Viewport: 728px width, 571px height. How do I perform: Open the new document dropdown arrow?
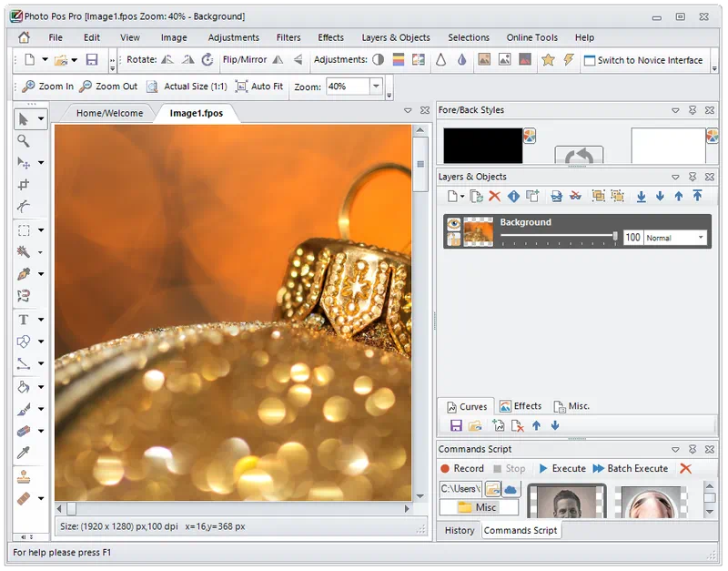[45, 59]
